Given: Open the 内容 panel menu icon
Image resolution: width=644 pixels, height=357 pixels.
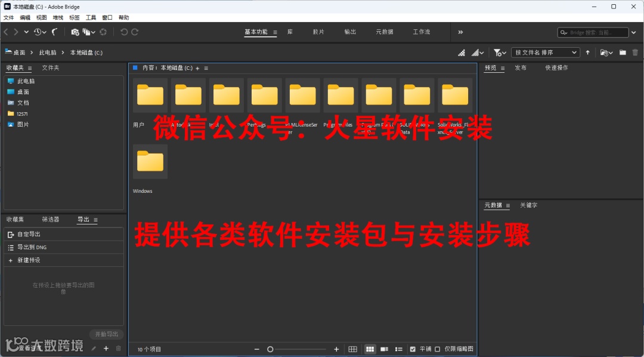Looking at the screenshot, I should click(x=206, y=68).
